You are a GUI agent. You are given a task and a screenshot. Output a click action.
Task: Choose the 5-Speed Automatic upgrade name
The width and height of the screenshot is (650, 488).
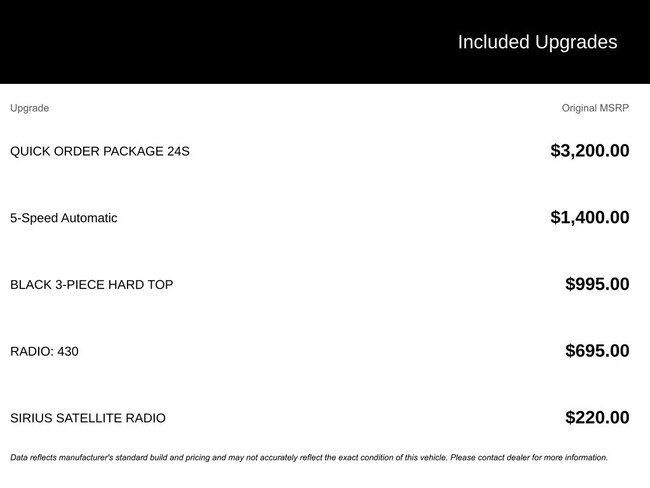coord(63,218)
